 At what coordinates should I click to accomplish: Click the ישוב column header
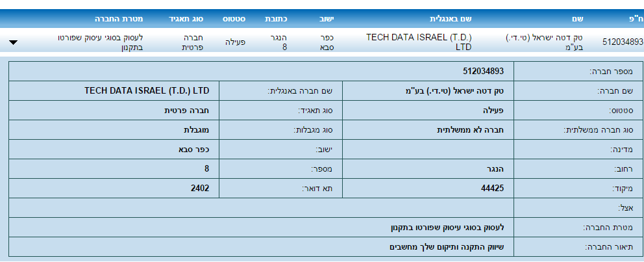(x=327, y=19)
